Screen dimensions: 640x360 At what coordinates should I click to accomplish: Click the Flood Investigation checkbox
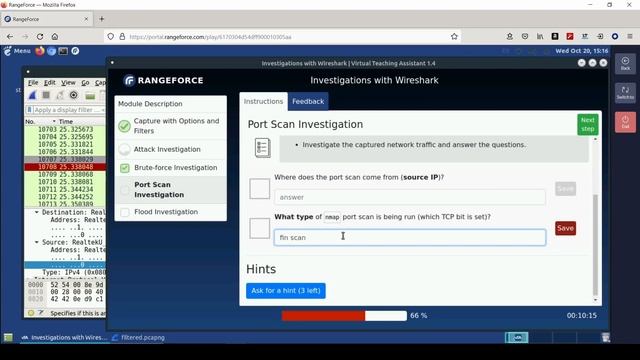125,212
